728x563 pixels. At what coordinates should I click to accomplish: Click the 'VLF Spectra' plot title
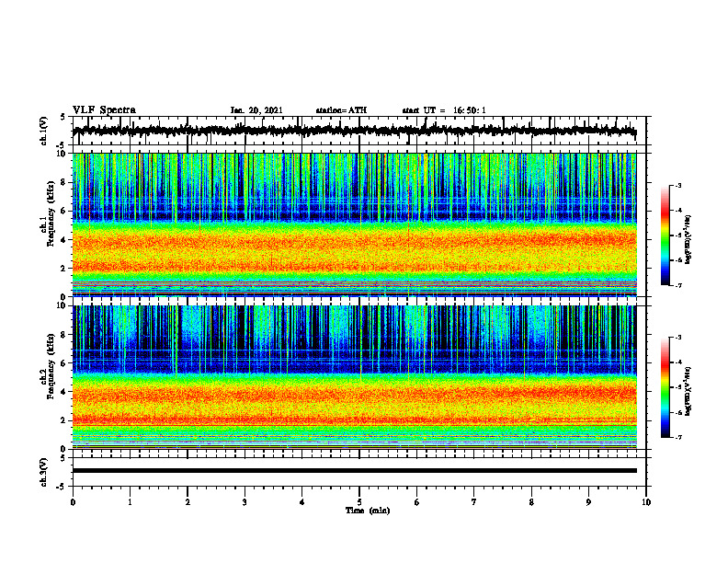point(104,110)
